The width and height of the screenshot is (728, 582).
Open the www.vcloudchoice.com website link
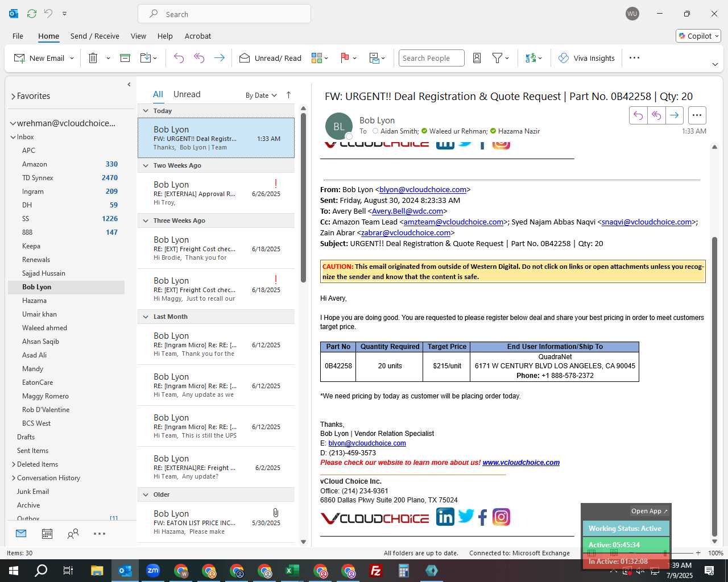521,463
